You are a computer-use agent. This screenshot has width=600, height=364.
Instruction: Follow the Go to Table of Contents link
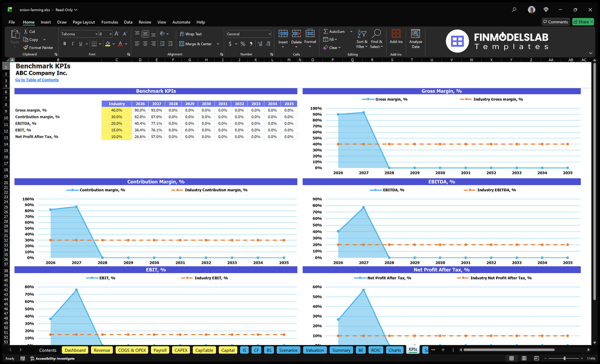(37, 80)
